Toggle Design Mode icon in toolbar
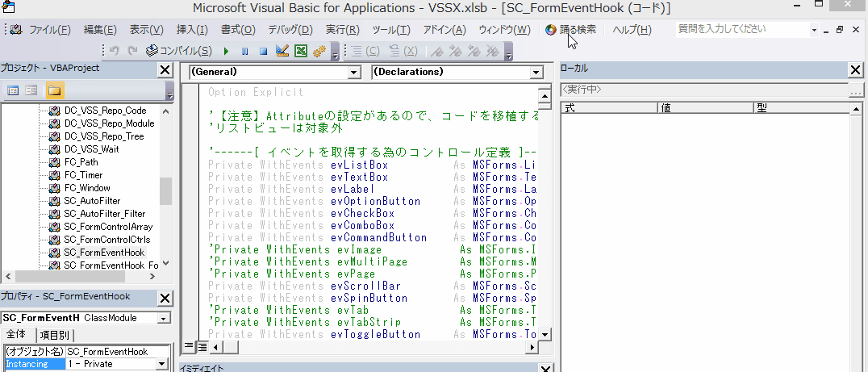868x372 pixels. 282,51
